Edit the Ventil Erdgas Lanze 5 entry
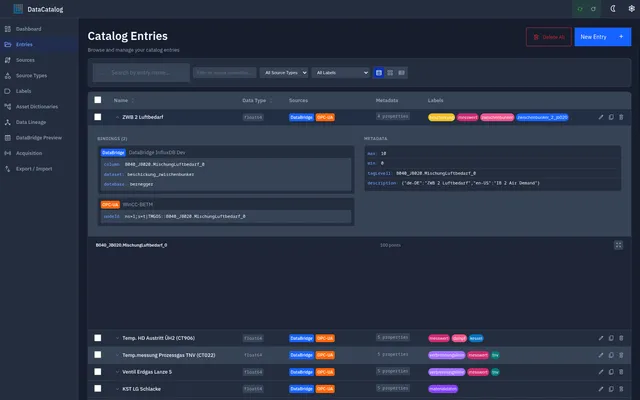 click(x=601, y=372)
